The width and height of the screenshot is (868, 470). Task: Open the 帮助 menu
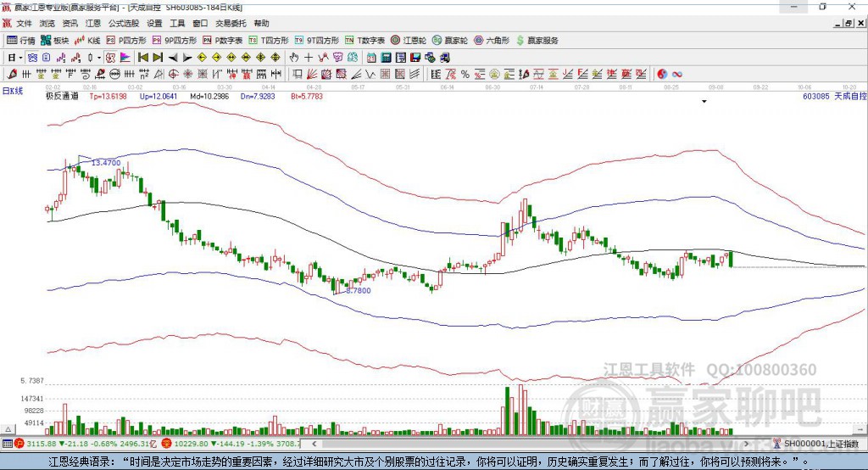[x=261, y=23]
